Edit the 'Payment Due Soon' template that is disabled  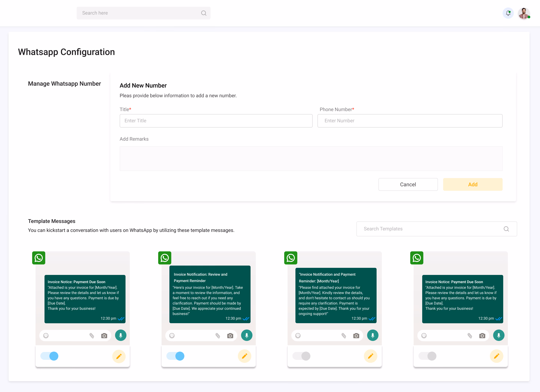point(496,356)
